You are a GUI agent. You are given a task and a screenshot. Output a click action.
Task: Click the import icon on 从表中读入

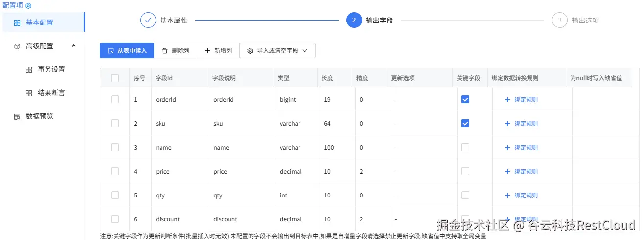coord(111,50)
